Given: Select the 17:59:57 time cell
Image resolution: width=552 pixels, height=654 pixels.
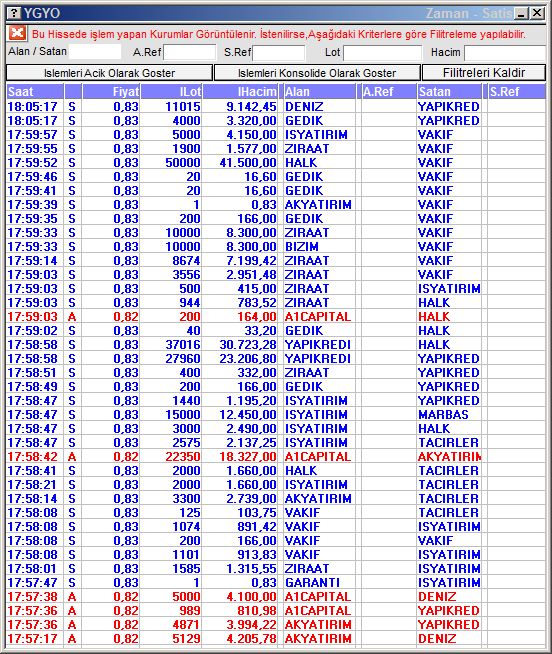Looking at the screenshot, I should pyautogui.click(x=32, y=135).
